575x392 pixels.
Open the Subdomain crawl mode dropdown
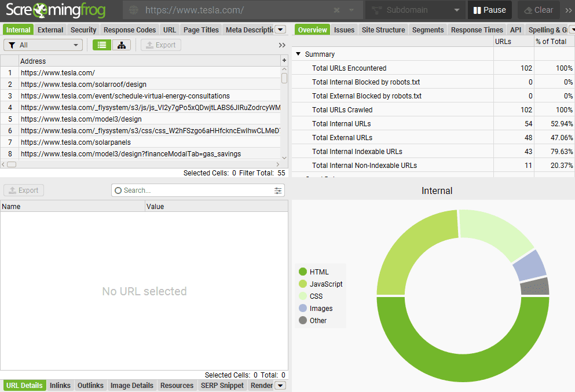pyautogui.click(x=415, y=10)
